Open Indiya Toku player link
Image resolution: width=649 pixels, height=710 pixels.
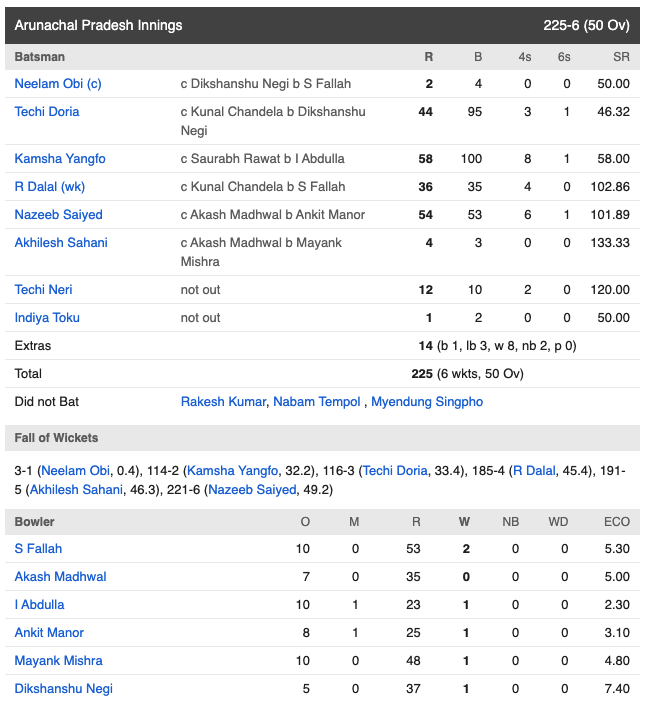click(x=47, y=318)
